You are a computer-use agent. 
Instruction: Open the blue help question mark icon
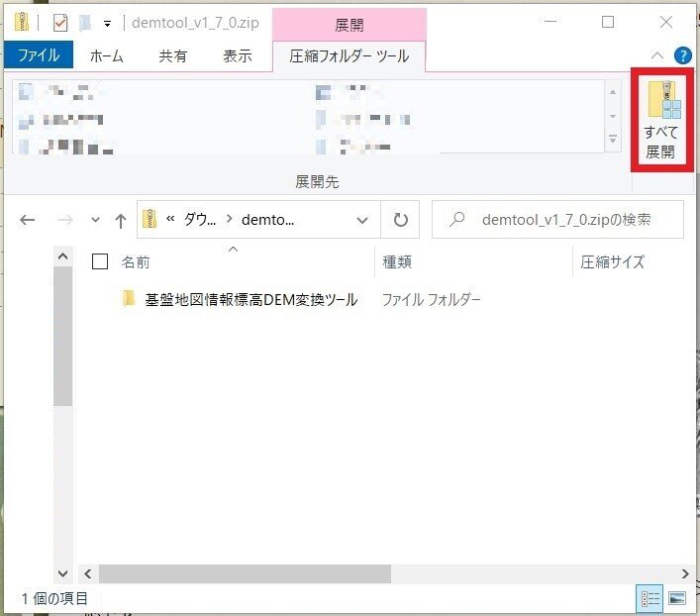[x=682, y=55]
